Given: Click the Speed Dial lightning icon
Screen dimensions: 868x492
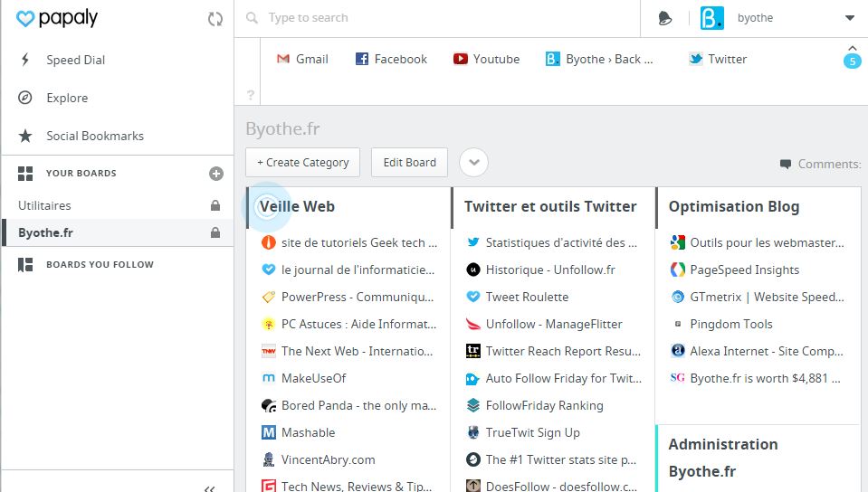Looking at the screenshot, I should pos(25,60).
